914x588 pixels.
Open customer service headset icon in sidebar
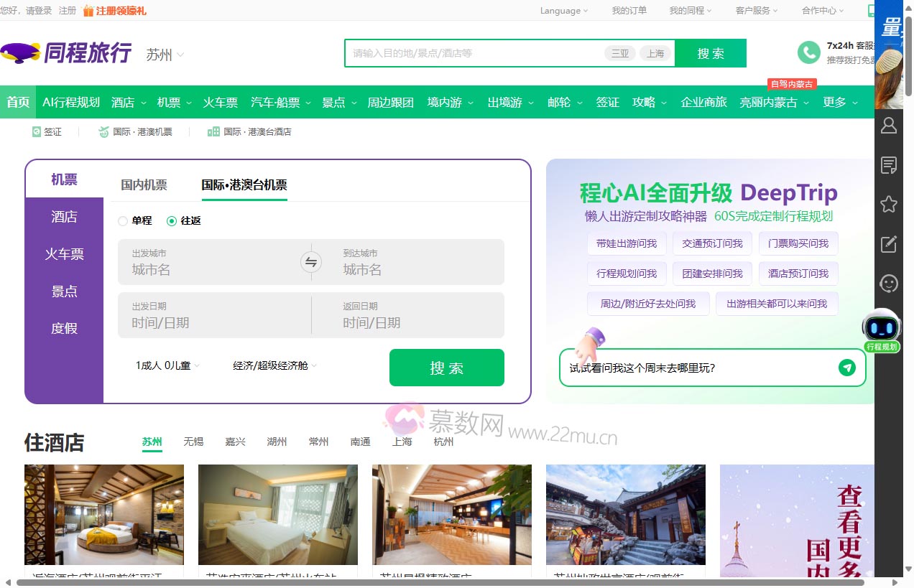click(889, 284)
